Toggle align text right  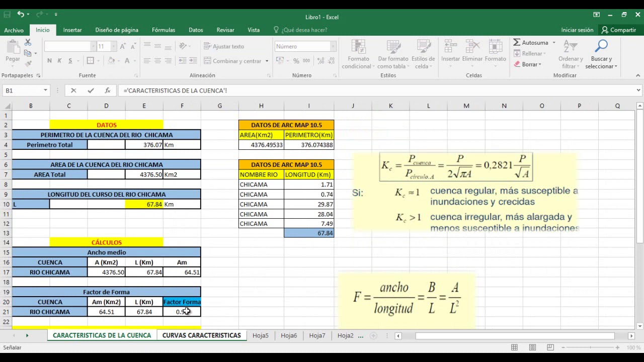(168, 61)
